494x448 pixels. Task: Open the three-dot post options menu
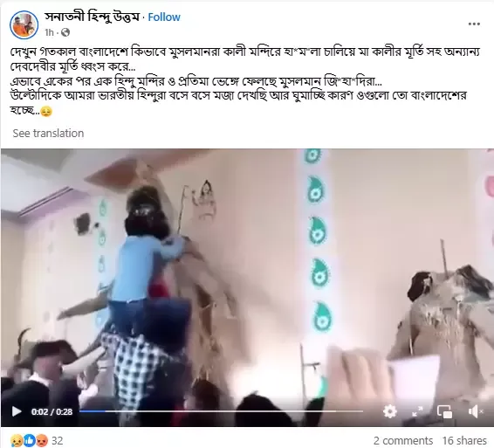pyautogui.click(x=474, y=24)
